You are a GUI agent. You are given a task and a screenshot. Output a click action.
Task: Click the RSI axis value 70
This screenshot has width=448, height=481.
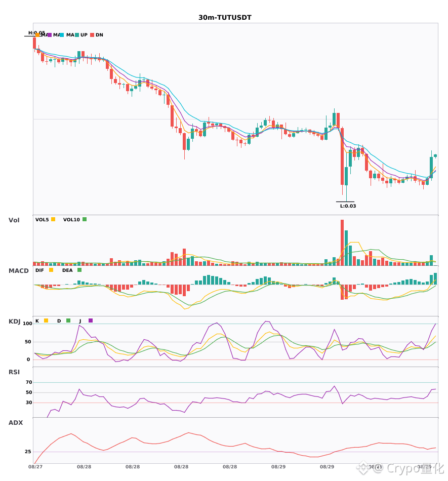click(x=29, y=382)
